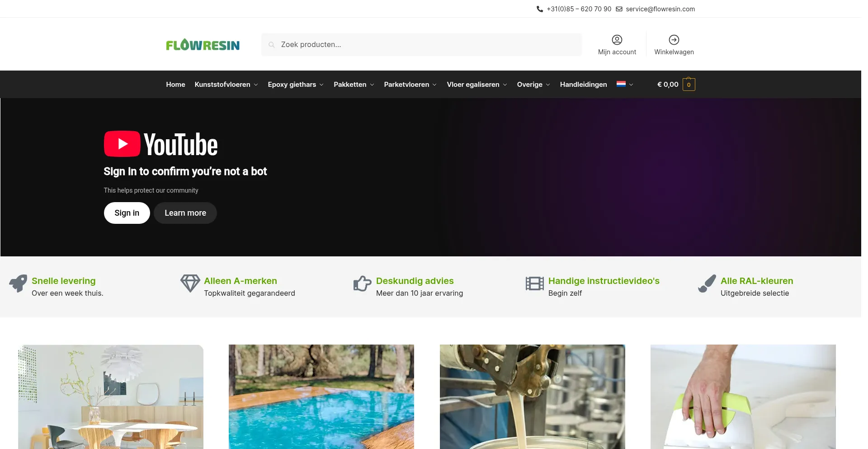
Task: Click the paintbrush icon for RAL-kleuren
Action: (x=707, y=284)
